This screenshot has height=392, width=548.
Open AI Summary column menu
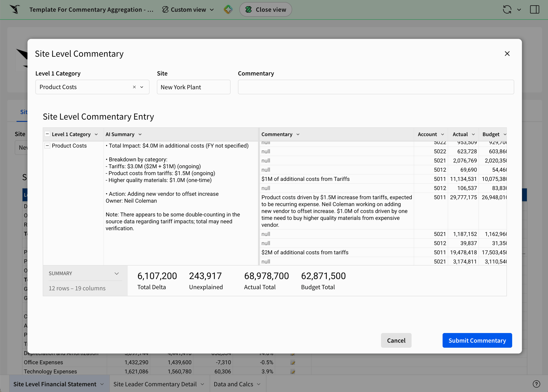click(140, 134)
